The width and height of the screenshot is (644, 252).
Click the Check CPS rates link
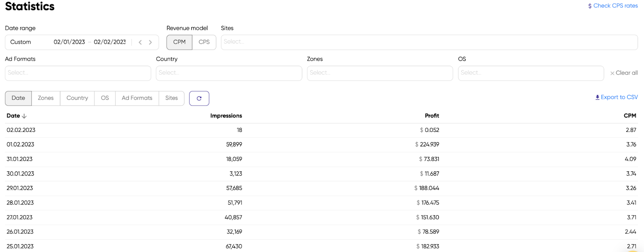pos(613,6)
